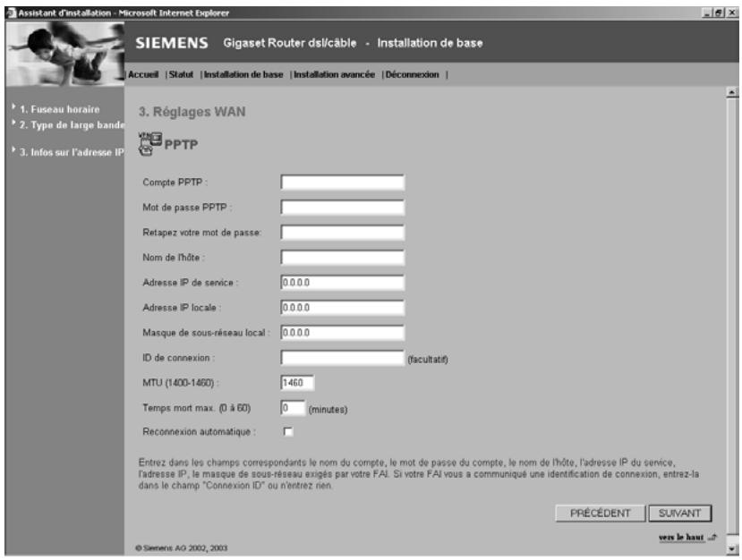Focus the Retapez votre mot de passe field

[x=343, y=233]
